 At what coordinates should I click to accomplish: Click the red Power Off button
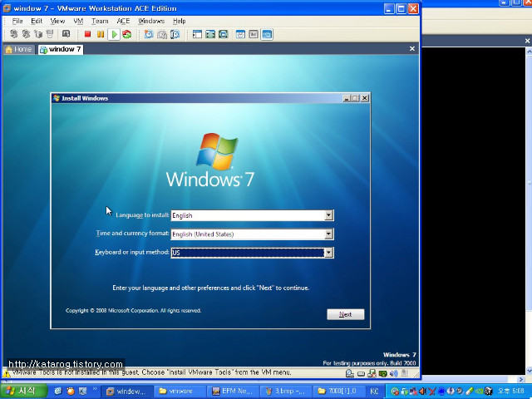point(87,34)
